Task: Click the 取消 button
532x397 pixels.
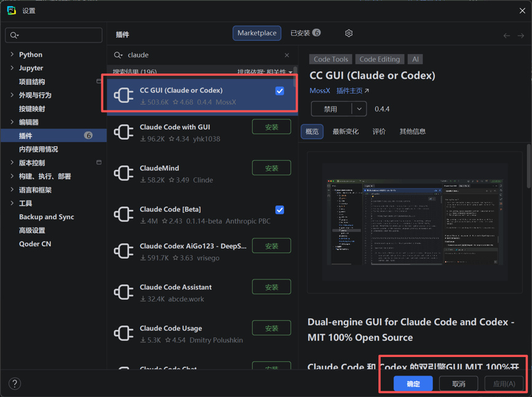Action: click(459, 383)
